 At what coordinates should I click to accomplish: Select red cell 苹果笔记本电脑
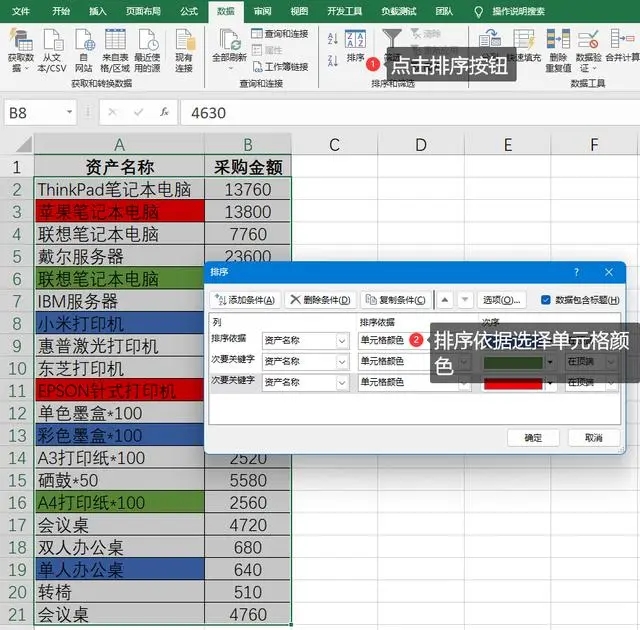(119, 212)
